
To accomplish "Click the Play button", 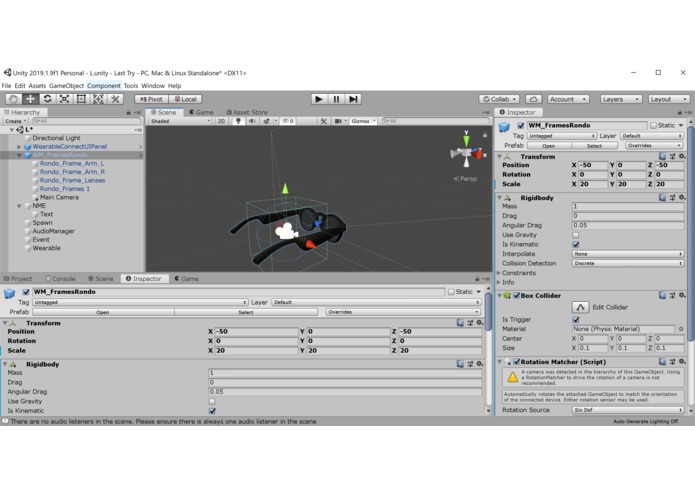I will (x=318, y=99).
